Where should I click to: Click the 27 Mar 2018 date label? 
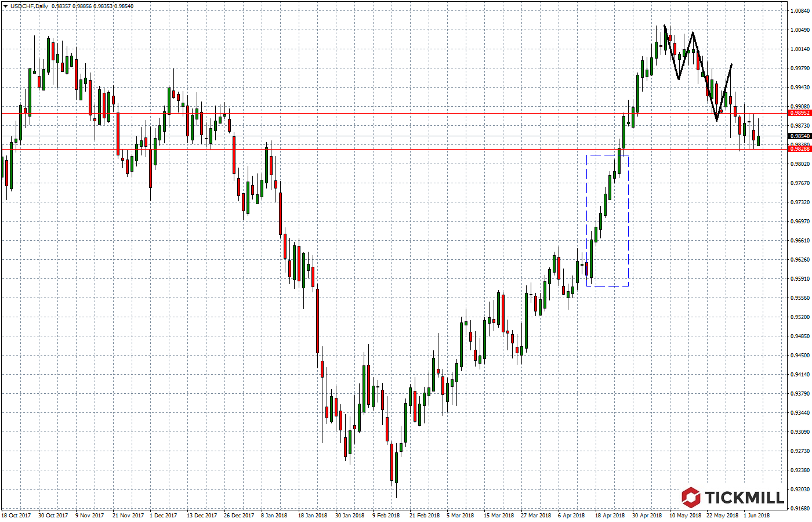click(536, 515)
